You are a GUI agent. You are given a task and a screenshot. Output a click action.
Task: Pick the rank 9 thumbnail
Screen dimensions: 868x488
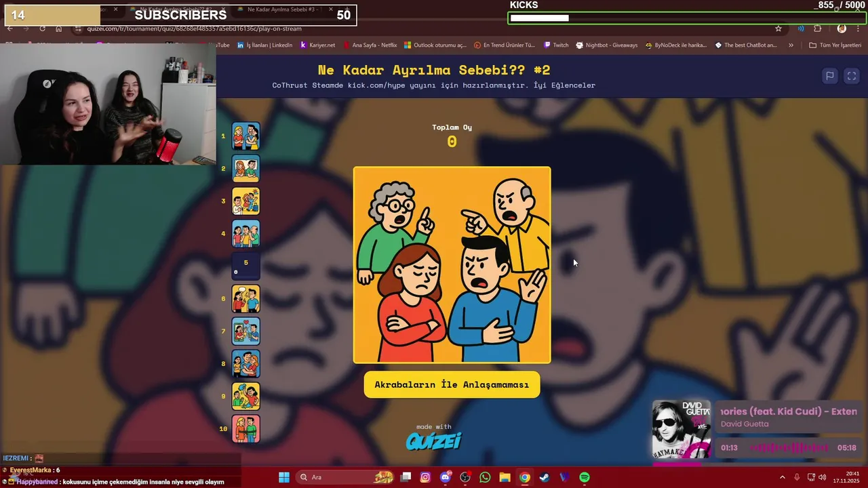pyautogui.click(x=246, y=396)
